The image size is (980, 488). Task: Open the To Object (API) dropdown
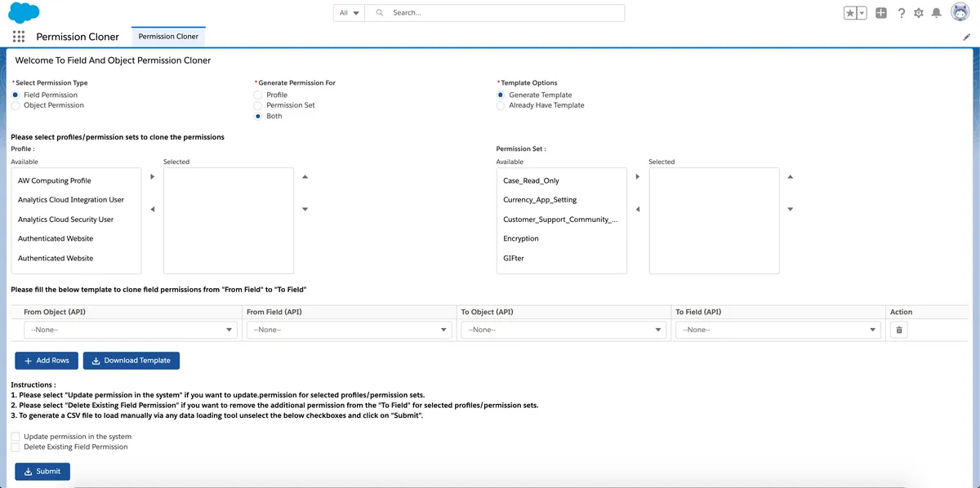click(564, 330)
